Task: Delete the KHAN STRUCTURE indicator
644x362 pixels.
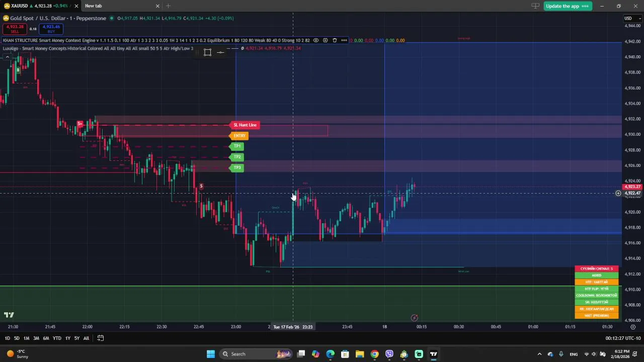Action: [335, 40]
